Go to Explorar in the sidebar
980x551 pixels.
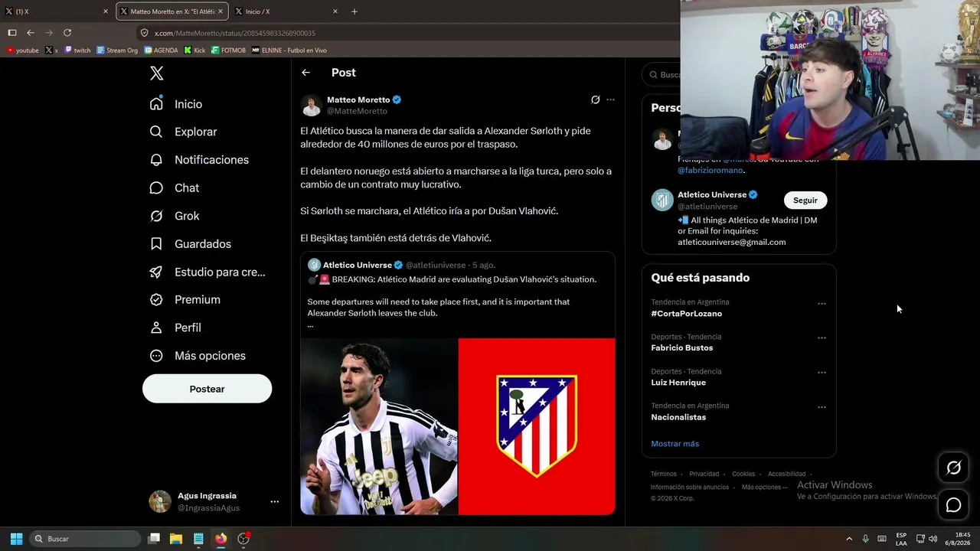tap(183, 132)
